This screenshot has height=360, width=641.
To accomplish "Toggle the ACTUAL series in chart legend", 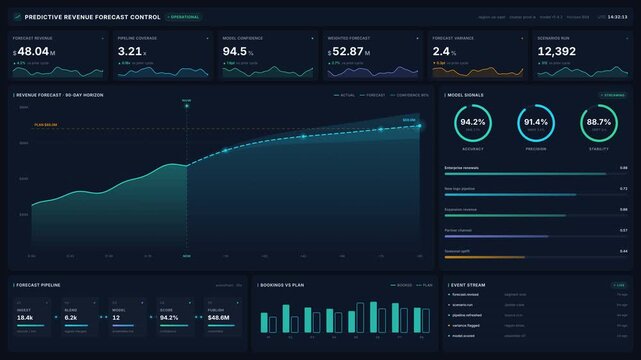I will click(x=344, y=95).
